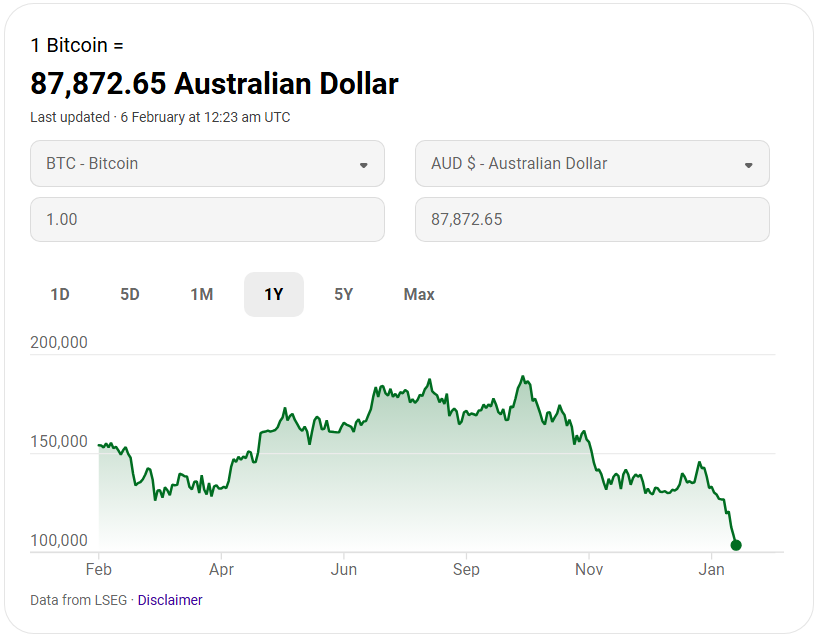The width and height of the screenshot is (816, 643).
Task: Click the 87,872.65 Australian Dollar headline
Action: click(214, 83)
